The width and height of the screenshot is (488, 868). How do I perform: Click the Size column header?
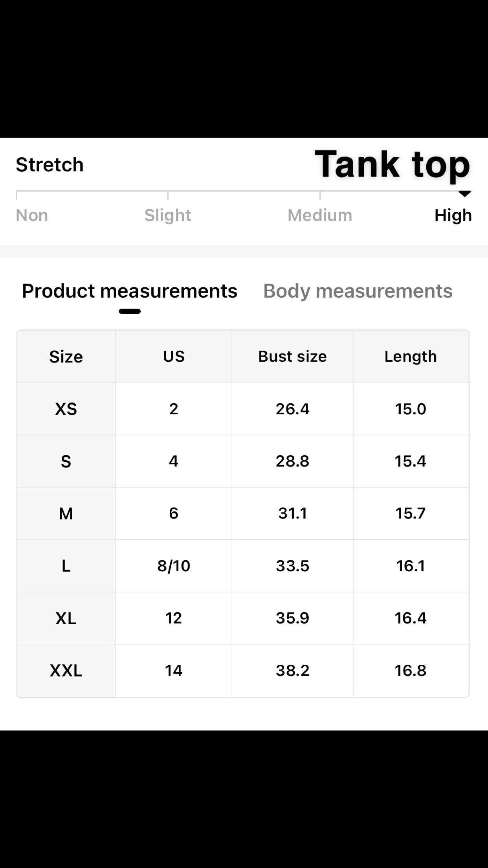(66, 357)
